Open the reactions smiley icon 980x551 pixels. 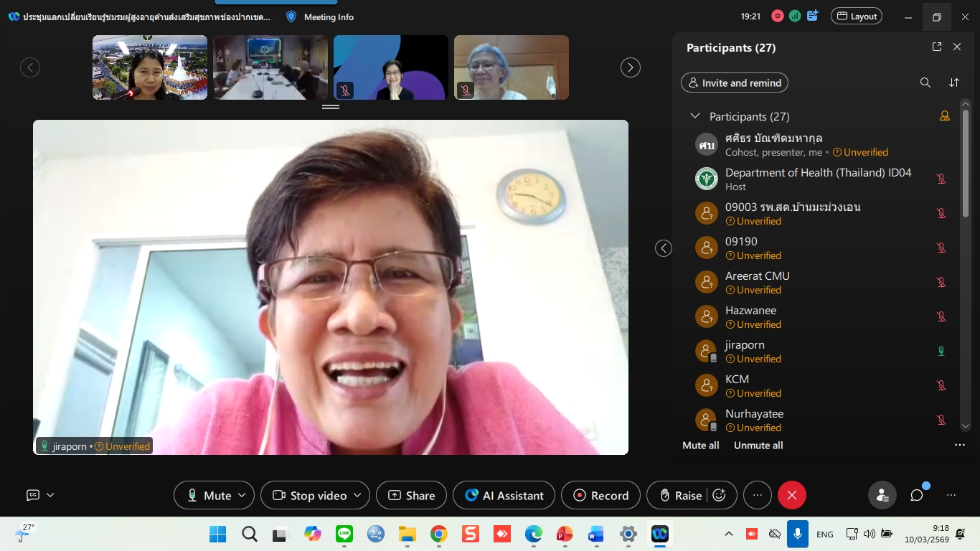coord(720,495)
